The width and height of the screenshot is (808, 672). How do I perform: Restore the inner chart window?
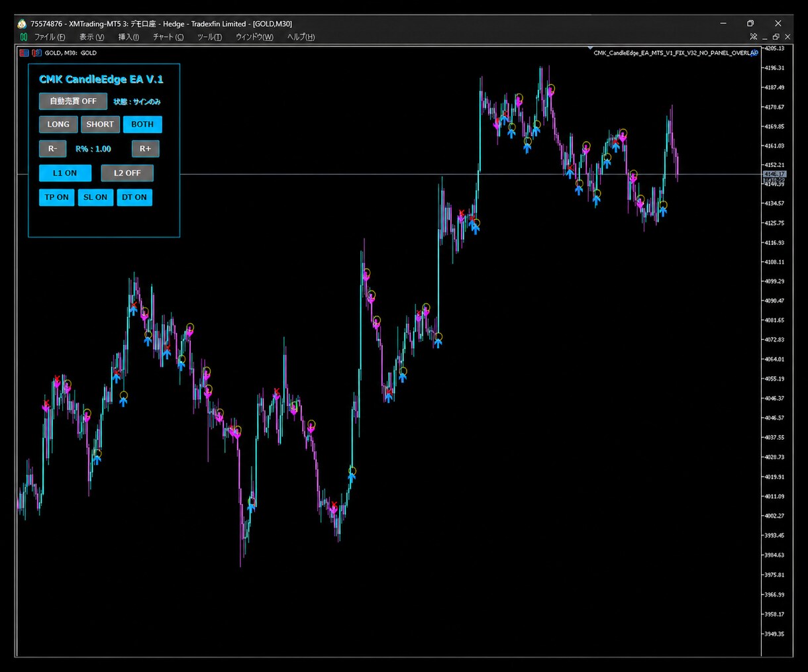point(776,37)
